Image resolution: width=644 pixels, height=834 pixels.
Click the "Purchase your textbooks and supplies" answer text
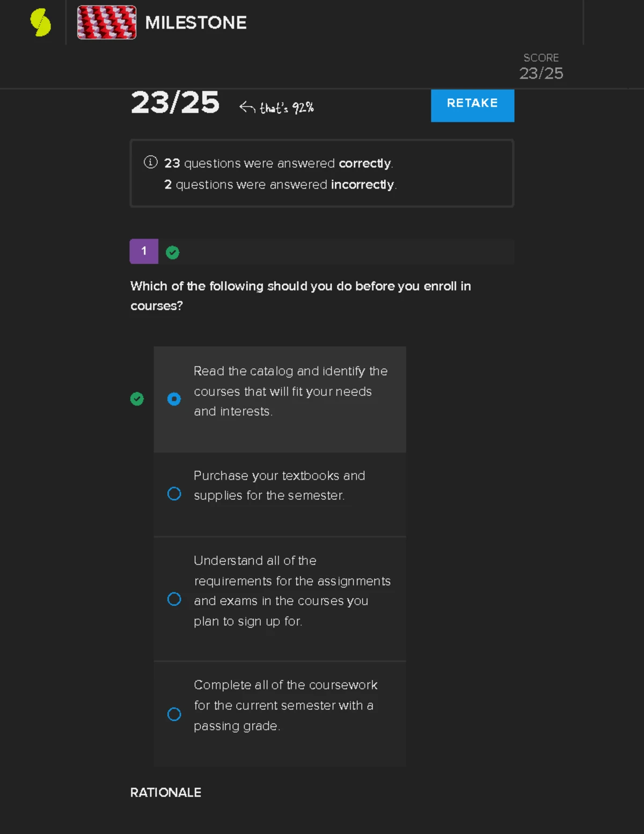click(279, 485)
